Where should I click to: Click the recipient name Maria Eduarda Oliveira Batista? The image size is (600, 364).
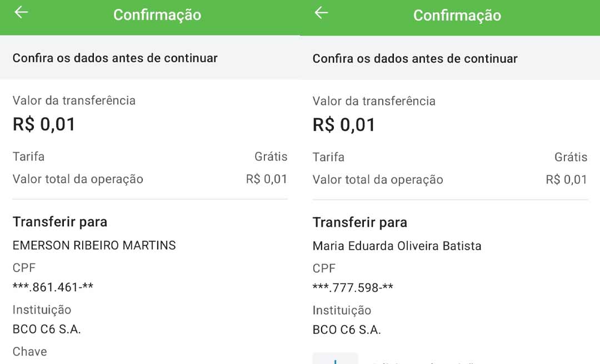[x=398, y=246]
